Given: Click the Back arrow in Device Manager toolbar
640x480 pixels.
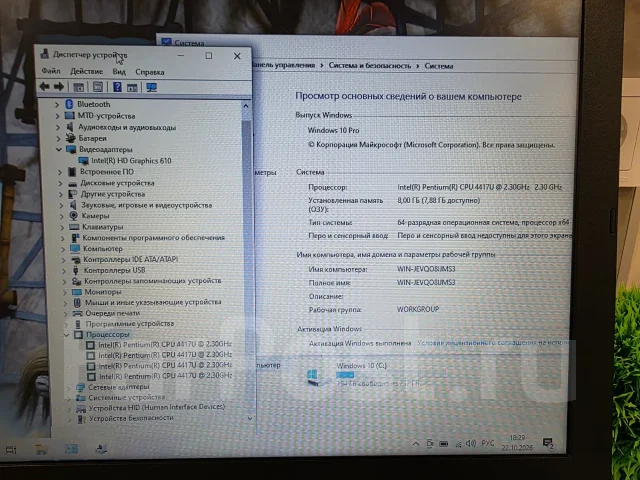Looking at the screenshot, I should (44, 86).
